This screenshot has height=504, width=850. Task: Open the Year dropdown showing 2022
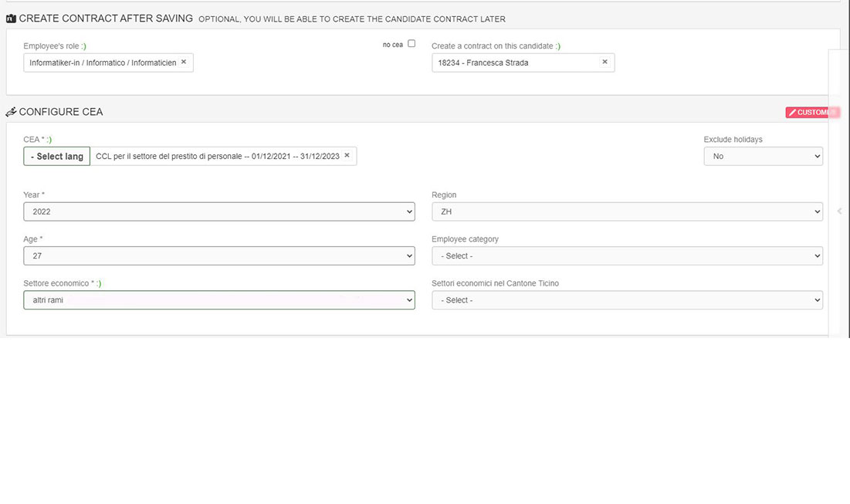[219, 211]
